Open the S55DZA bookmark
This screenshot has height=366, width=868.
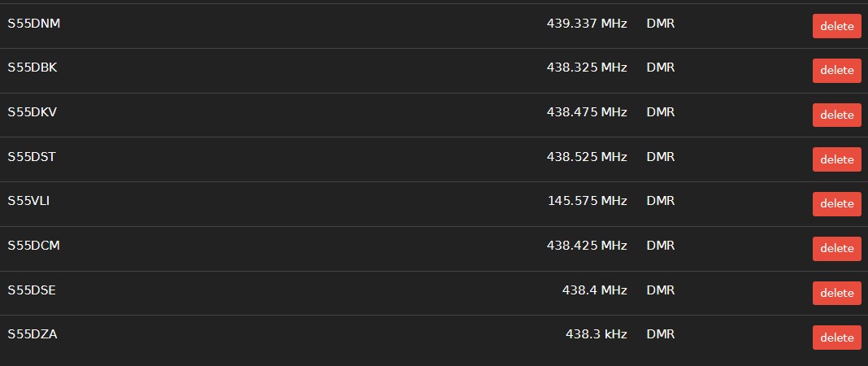33,334
